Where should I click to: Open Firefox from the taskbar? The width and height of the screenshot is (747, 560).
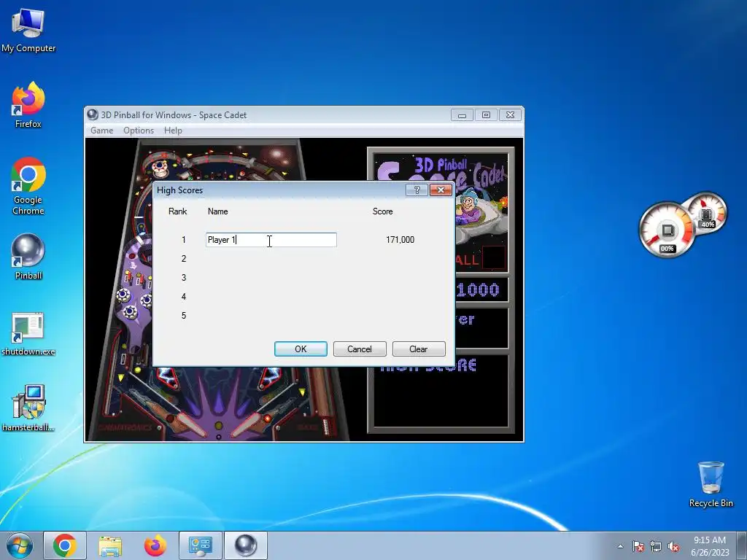tap(155, 545)
